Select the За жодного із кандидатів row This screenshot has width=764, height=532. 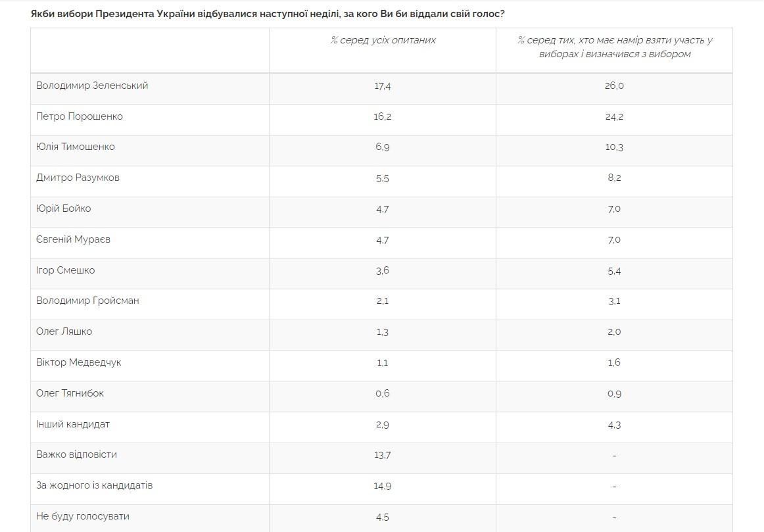[x=381, y=489]
